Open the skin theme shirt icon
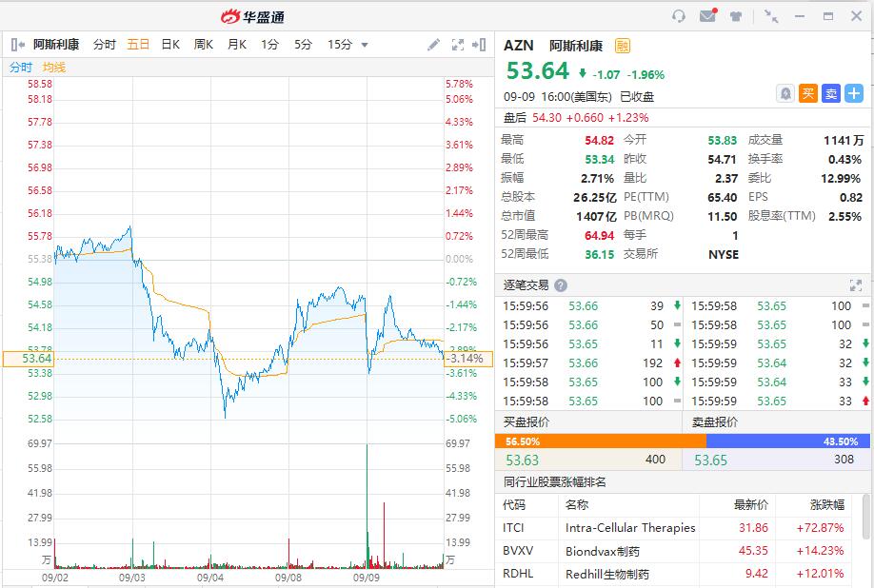874x588 pixels. (x=736, y=16)
